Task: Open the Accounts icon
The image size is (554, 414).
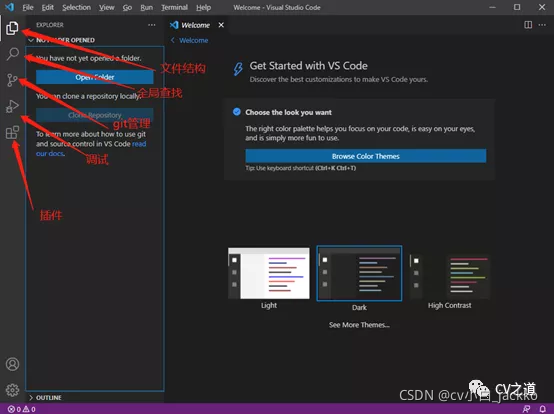Action: coord(12,364)
